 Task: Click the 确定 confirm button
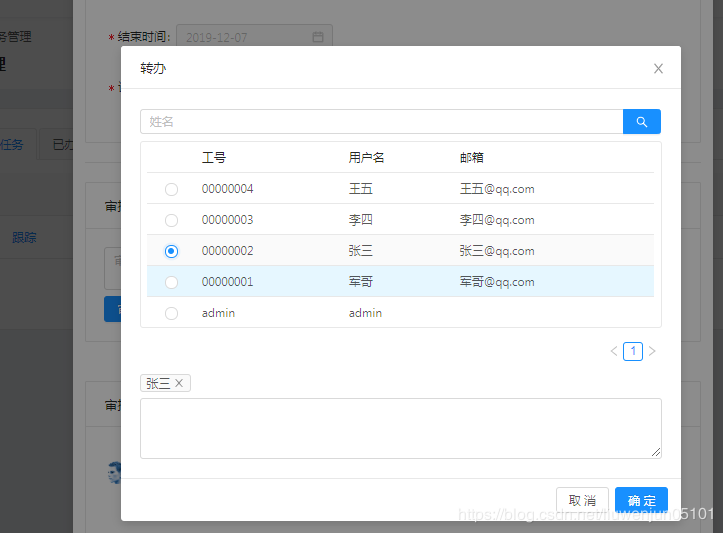coord(641,500)
